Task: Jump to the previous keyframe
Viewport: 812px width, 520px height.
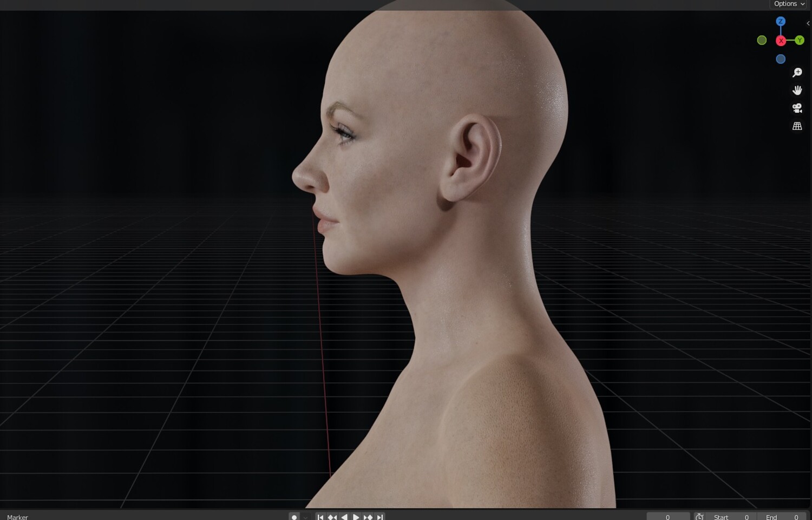Action: 332,517
